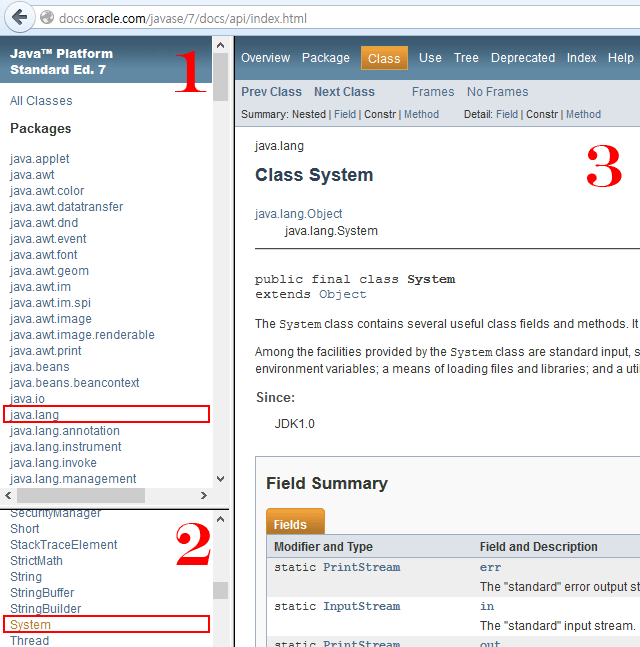Open java.beans package link

pos(40,367)
